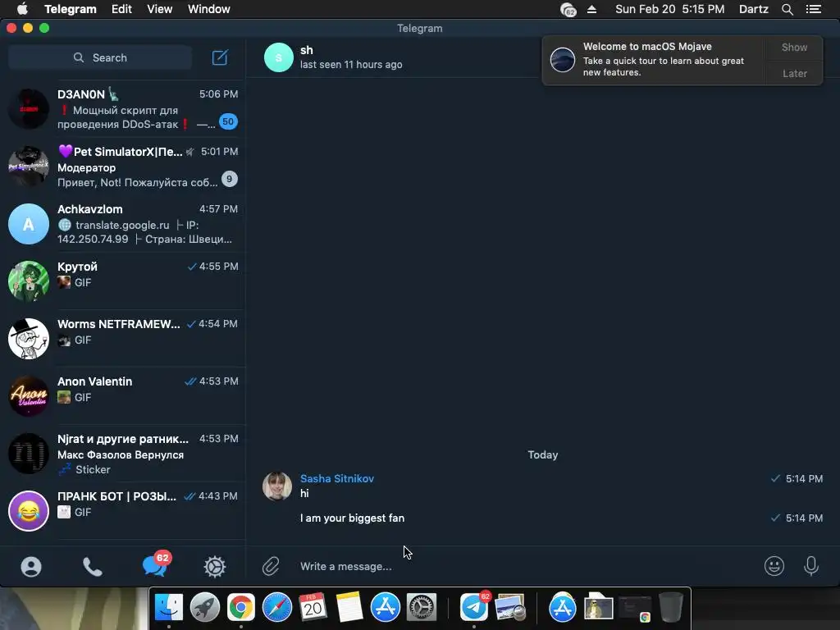Open the Edit menu
This screenshot has width=840, height=630.
pyautogui.click(x=121, y=9)
